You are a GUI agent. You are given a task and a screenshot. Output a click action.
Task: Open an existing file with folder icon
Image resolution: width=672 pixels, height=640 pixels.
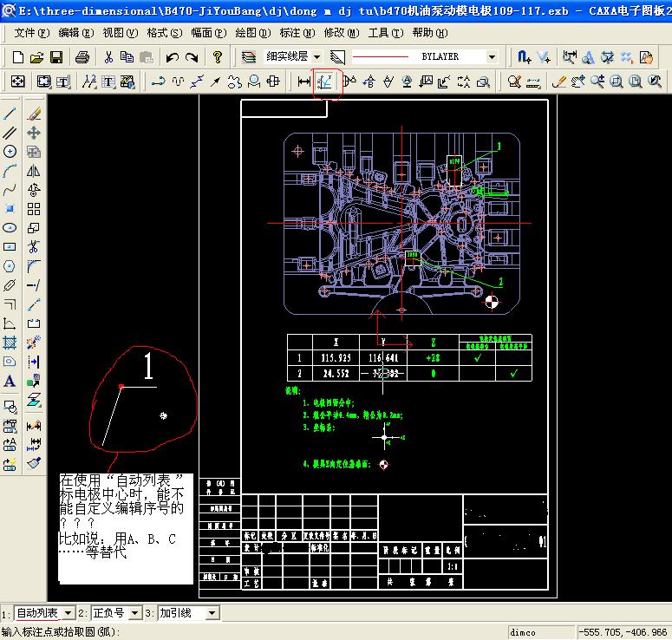pyautogui.click(x=37, y=57)
